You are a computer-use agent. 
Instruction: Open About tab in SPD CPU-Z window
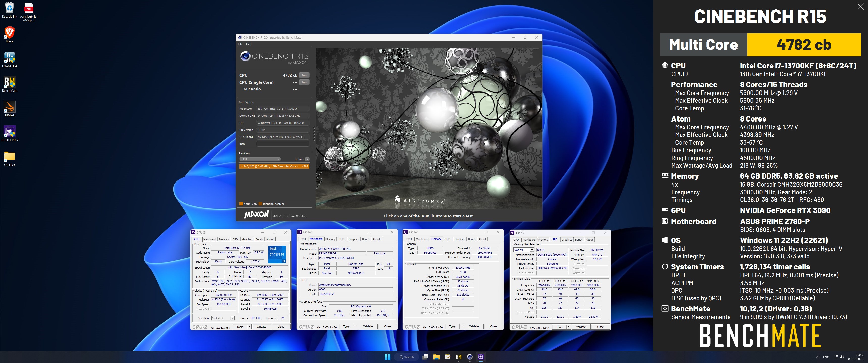pos(589,240)
